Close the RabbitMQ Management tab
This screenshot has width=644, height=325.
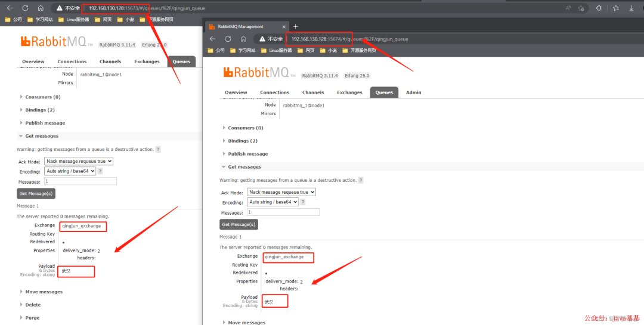click(x=283, y=27)
